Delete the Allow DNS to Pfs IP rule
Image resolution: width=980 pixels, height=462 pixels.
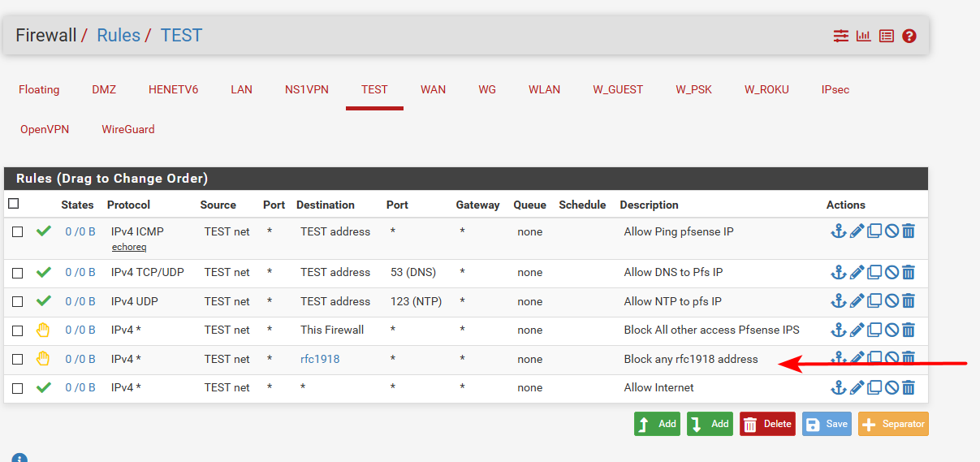point(909,272)
